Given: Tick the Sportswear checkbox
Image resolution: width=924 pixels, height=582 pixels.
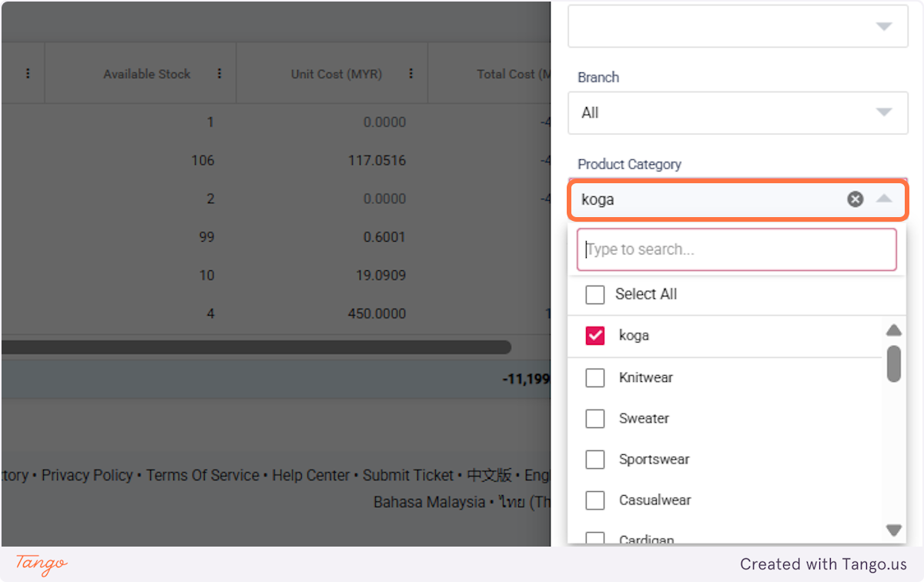Looking at the screenshot, I should point(595,459).
